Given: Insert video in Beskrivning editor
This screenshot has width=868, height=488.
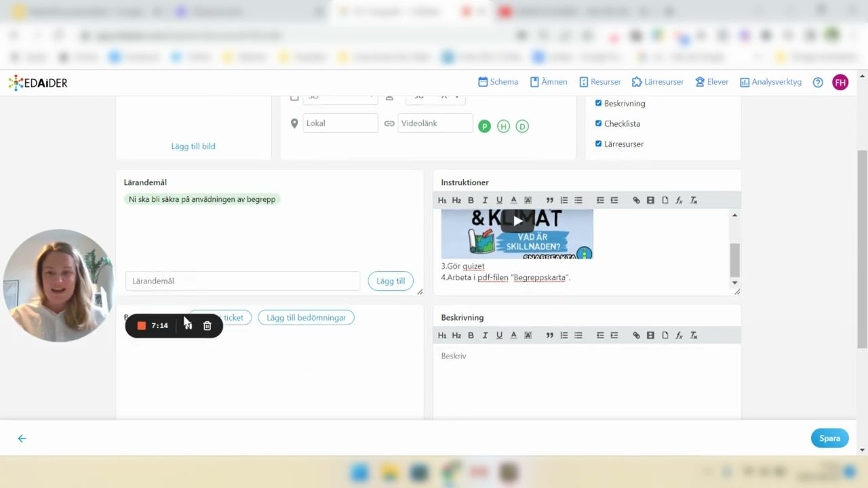Looking at the screenshot, I should (650, 335).
